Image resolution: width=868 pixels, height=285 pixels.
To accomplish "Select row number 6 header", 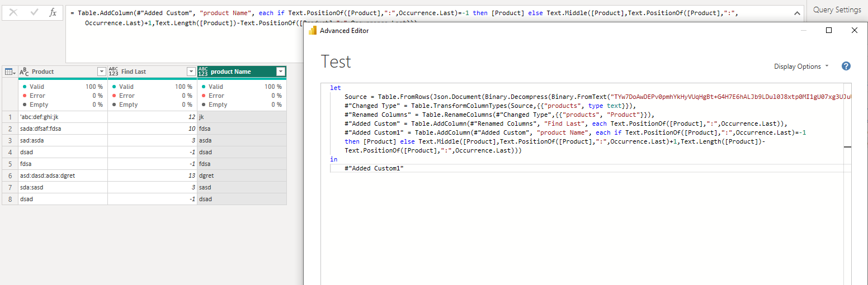I will coord(10,175).
